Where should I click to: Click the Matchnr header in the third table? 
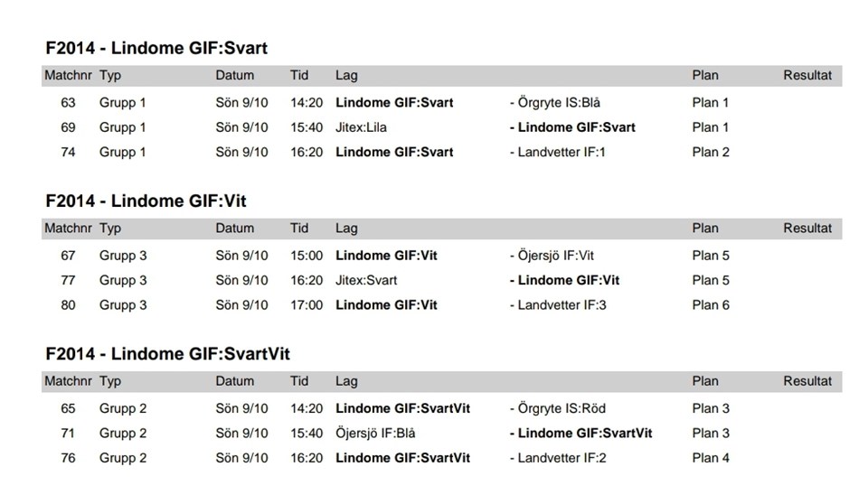(68, 381)
